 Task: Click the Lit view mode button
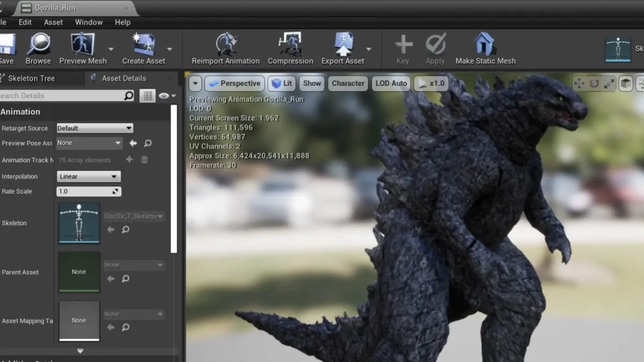pos(282,84)
